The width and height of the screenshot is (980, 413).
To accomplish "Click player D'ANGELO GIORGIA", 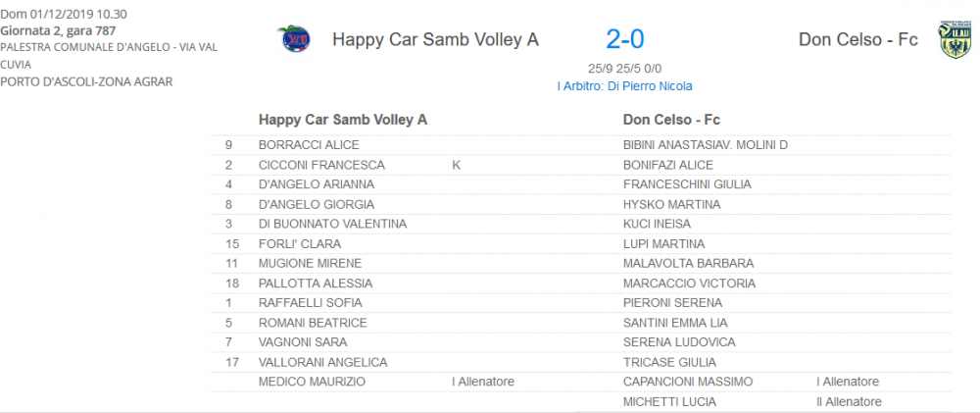I will 317,205.
